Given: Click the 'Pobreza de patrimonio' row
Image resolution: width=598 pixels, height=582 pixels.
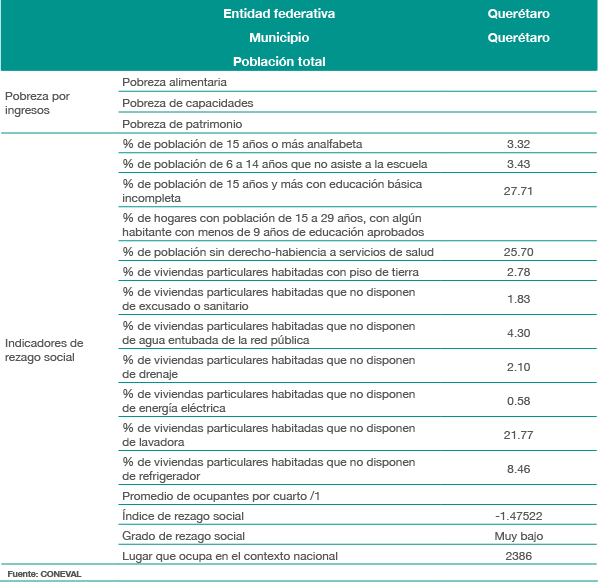Looking at the screenshot, I should 357,124.
